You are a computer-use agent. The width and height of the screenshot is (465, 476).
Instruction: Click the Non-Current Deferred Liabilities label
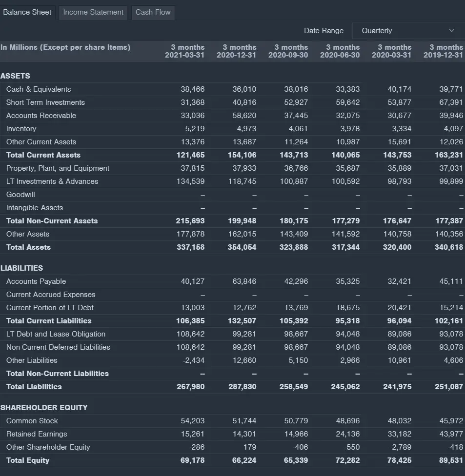click(x=59, y=347)
